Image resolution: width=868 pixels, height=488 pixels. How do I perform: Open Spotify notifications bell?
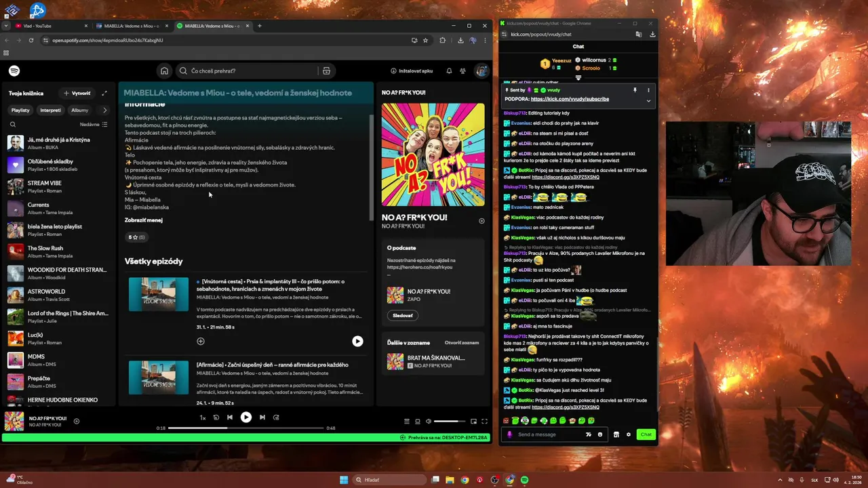click(449, 70)
